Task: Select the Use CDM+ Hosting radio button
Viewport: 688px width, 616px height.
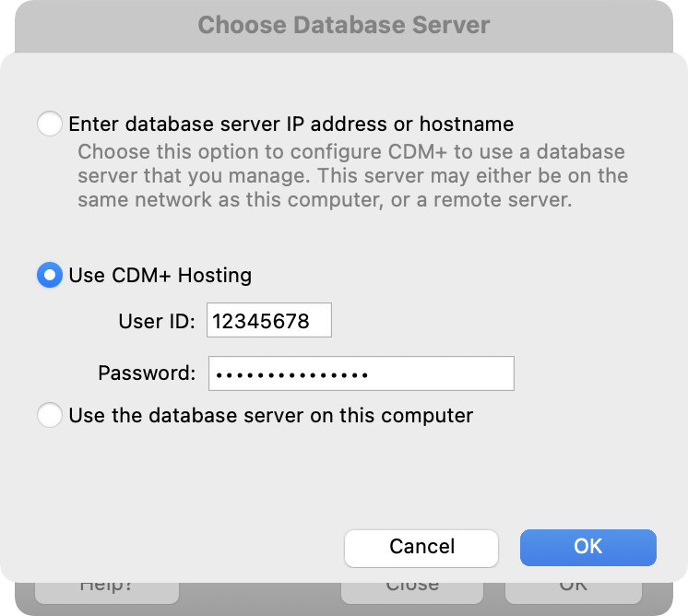Action: click(x=50, y=275)
